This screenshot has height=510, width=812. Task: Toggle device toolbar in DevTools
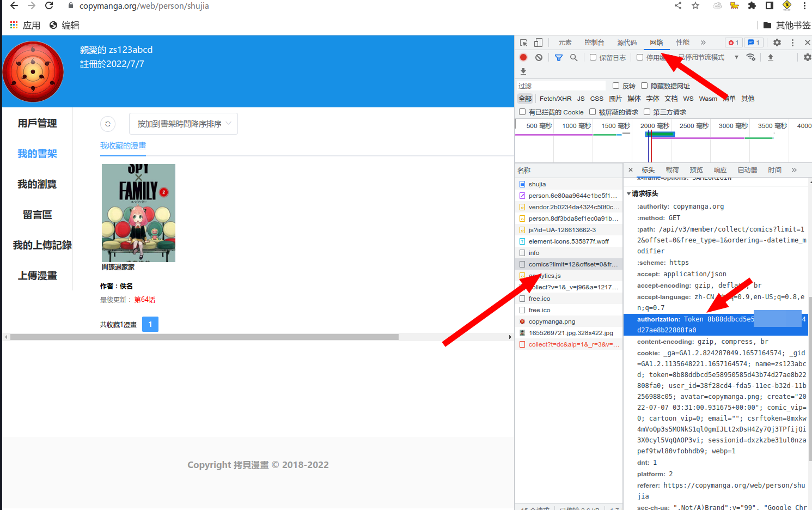(x=538, y=42)
